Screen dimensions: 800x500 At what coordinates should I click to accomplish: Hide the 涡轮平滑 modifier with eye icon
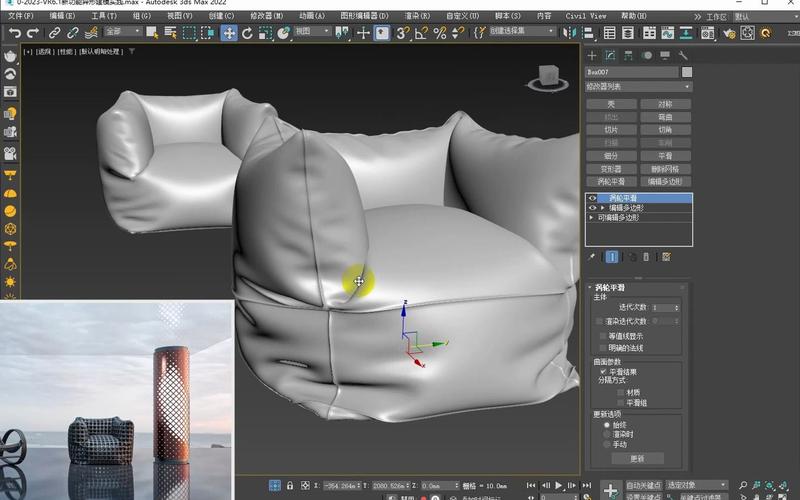click(x=592, y=198)
